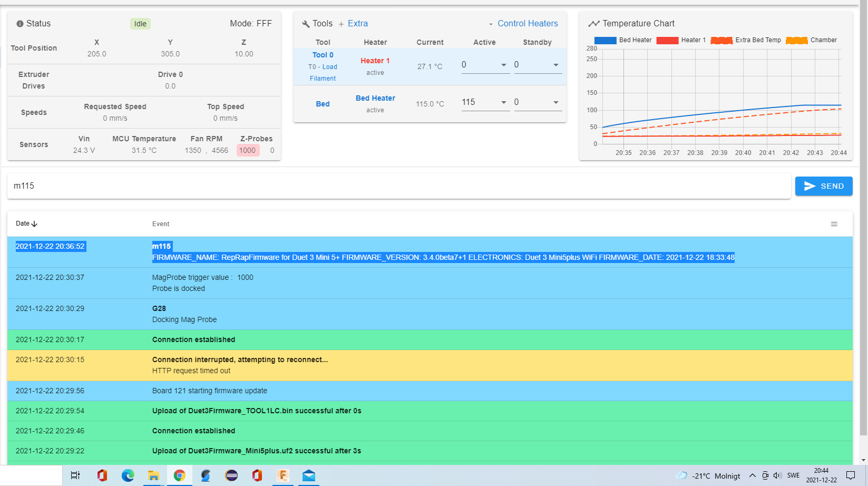Click the SWE language indicator

click(793, 475)
